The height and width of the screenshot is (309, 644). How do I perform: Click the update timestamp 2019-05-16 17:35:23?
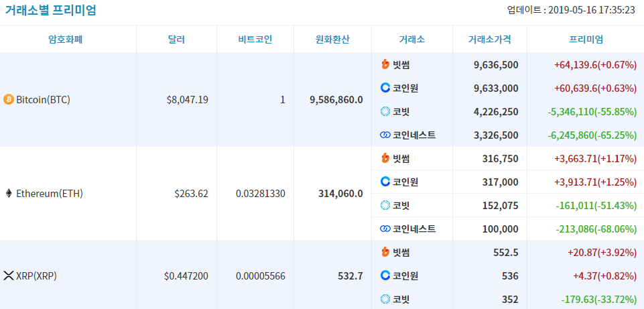coord(592,10)
